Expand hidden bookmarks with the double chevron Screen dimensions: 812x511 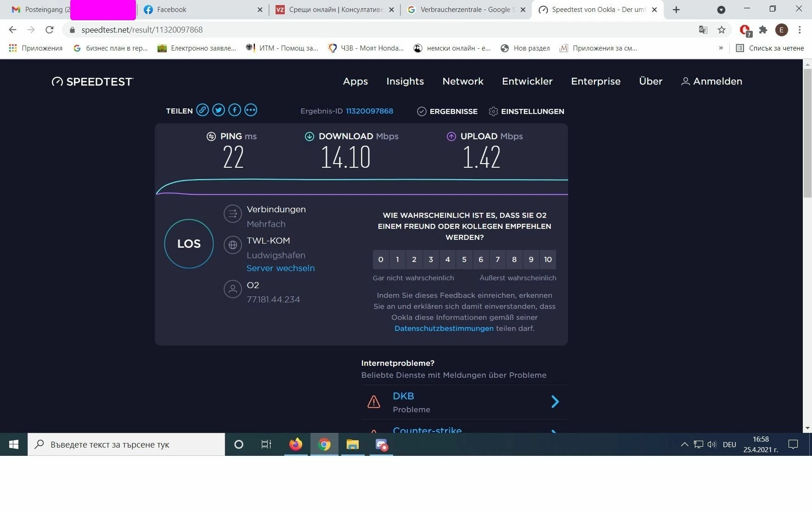(x=721, y=48)
